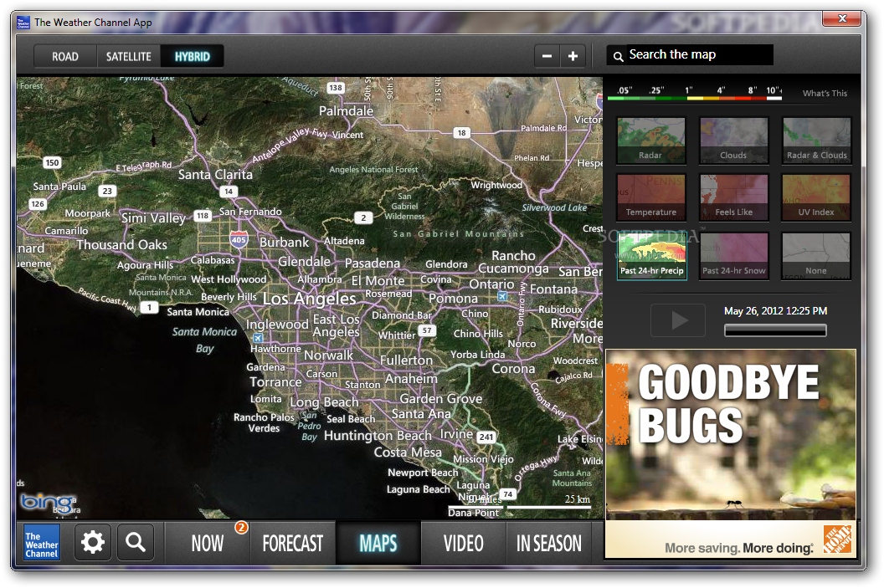Image resolution: width=884 pixels, height=588 pixels.
Task: Open settings with the gear icon
Action: coord(92,542)
